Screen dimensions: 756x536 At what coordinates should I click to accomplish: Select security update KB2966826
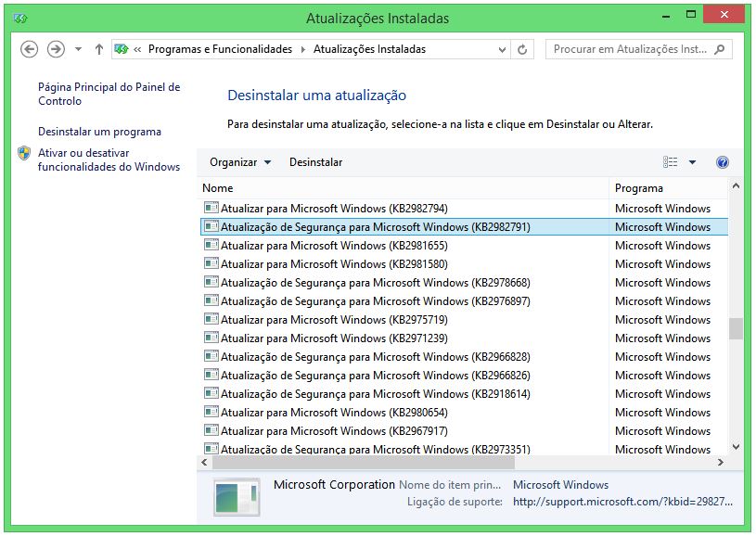pyautogui.click(x=464, y=376)
